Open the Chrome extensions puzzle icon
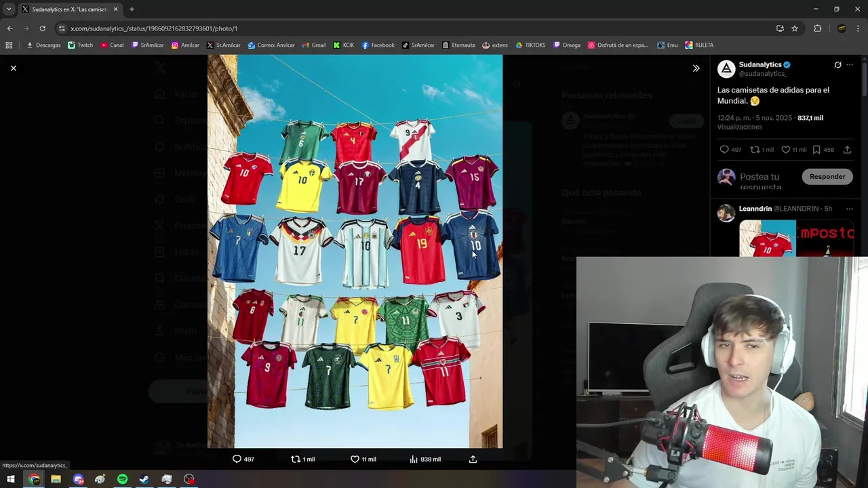The image size is (868, 488). [817, 28]
